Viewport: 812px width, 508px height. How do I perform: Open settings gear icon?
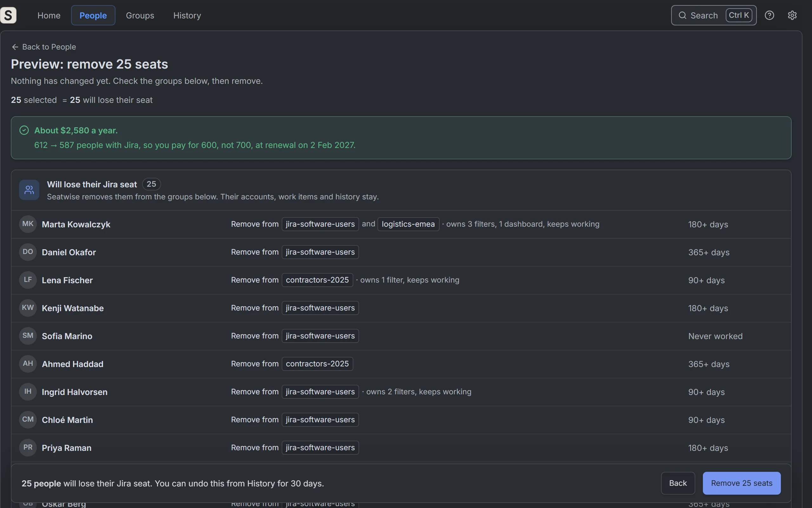pos(792,15)
